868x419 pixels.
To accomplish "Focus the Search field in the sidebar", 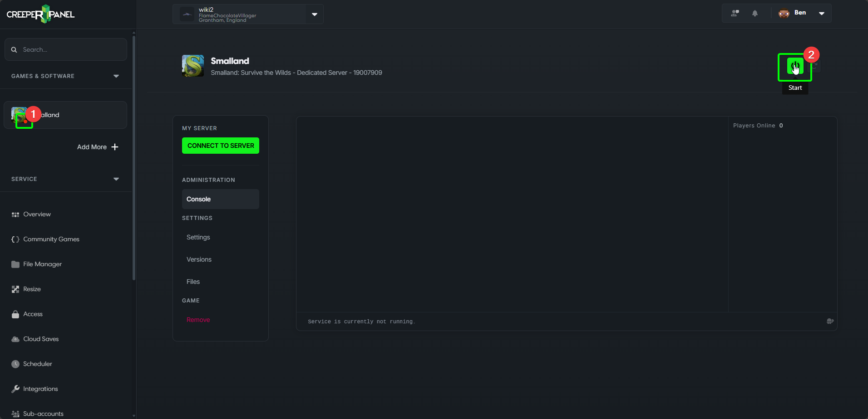I will [66, 49].
